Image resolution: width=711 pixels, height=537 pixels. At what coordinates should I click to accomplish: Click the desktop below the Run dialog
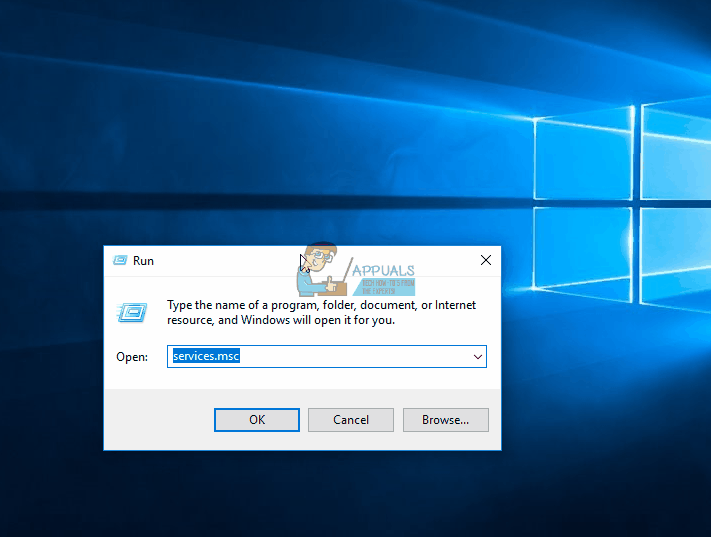click(x=300, y=495)
